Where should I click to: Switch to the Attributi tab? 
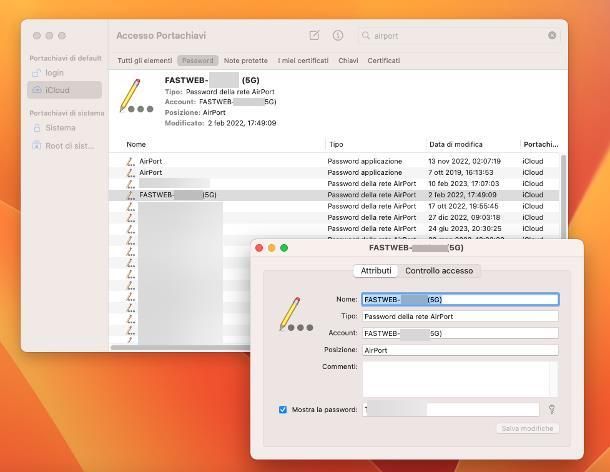coord(376,271)
